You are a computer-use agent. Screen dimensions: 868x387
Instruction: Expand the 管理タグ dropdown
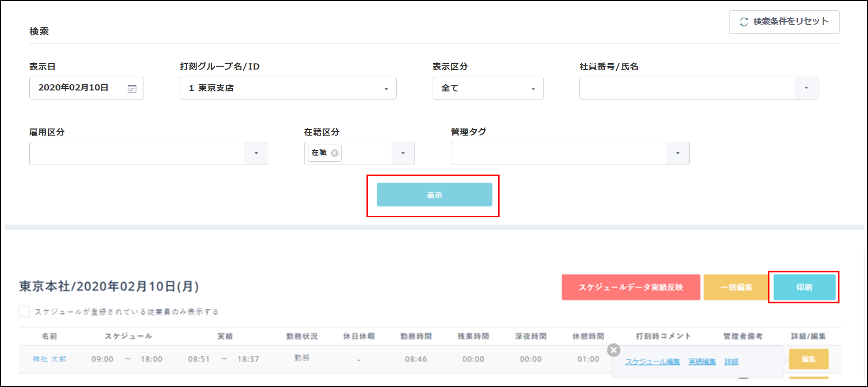[678, 153]
